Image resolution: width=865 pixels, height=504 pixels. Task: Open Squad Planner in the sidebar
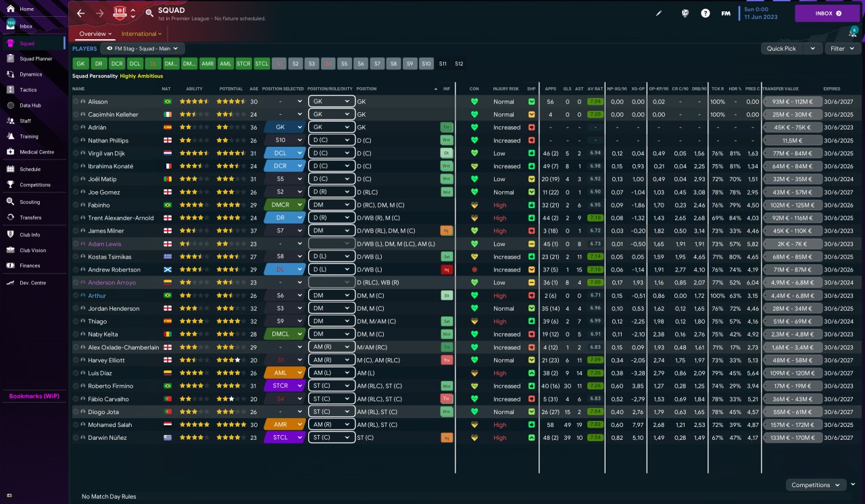click(32, 59)
